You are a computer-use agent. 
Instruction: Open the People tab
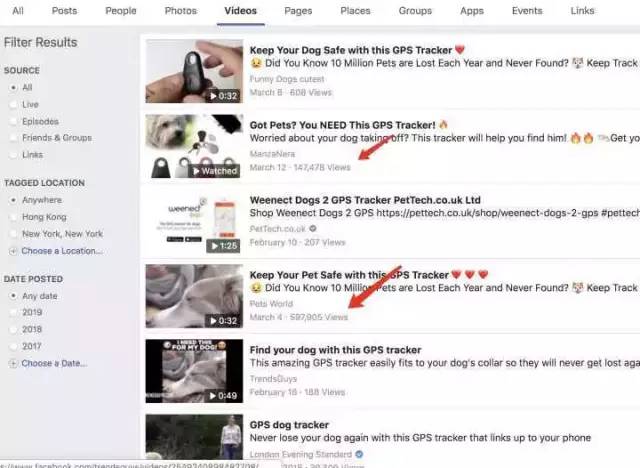[x=121, y=11]
